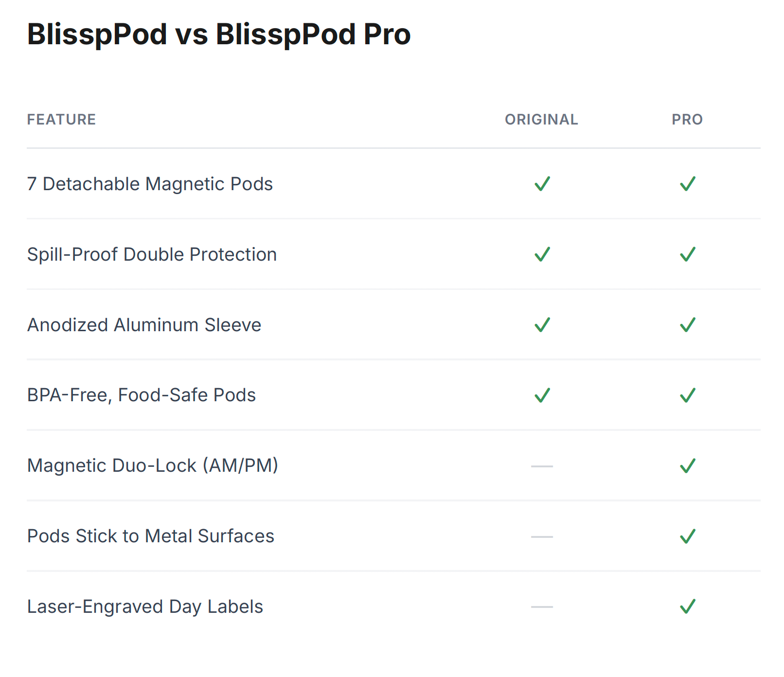
Task: Click Pro checkmark for Pods Stick to Metal Surfaces
Action: (x=687, y=536)
